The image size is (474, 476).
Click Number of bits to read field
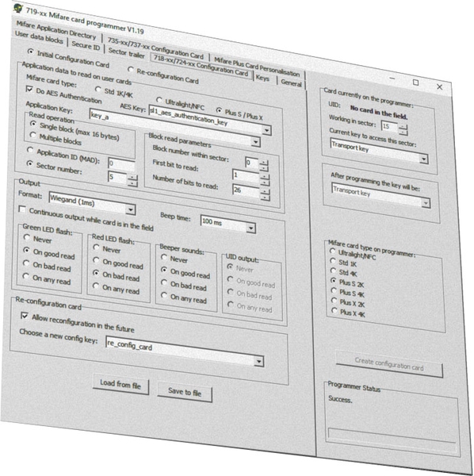(x=246, y=190)
